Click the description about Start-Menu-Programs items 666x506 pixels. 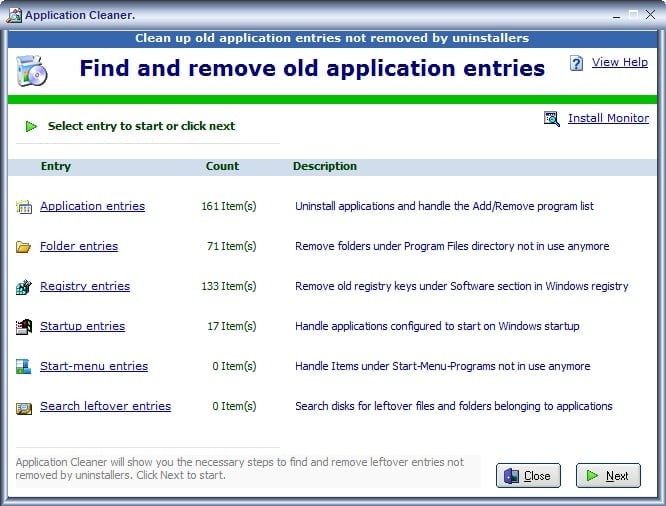[443, 366]
